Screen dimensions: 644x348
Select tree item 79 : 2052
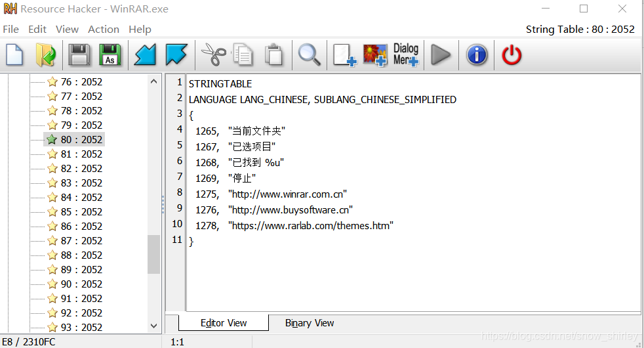click(81, 125)
